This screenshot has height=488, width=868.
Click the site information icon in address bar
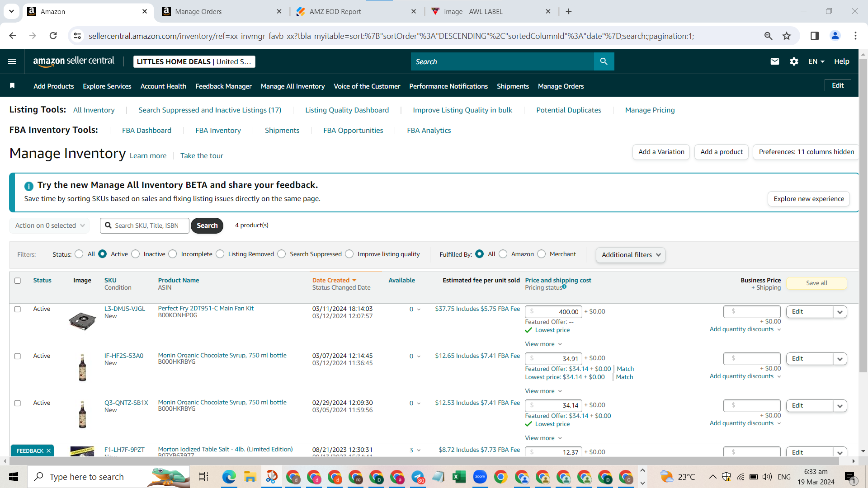pos(77,36)
